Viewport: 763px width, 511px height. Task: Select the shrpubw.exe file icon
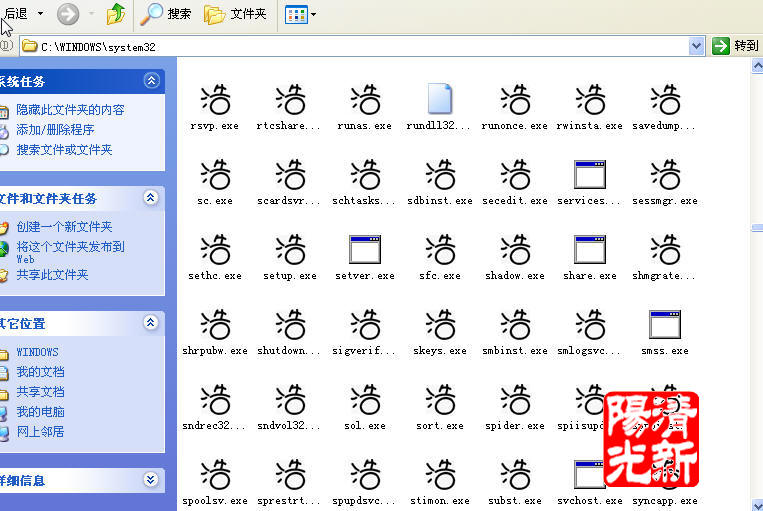(x=215, y=324)
